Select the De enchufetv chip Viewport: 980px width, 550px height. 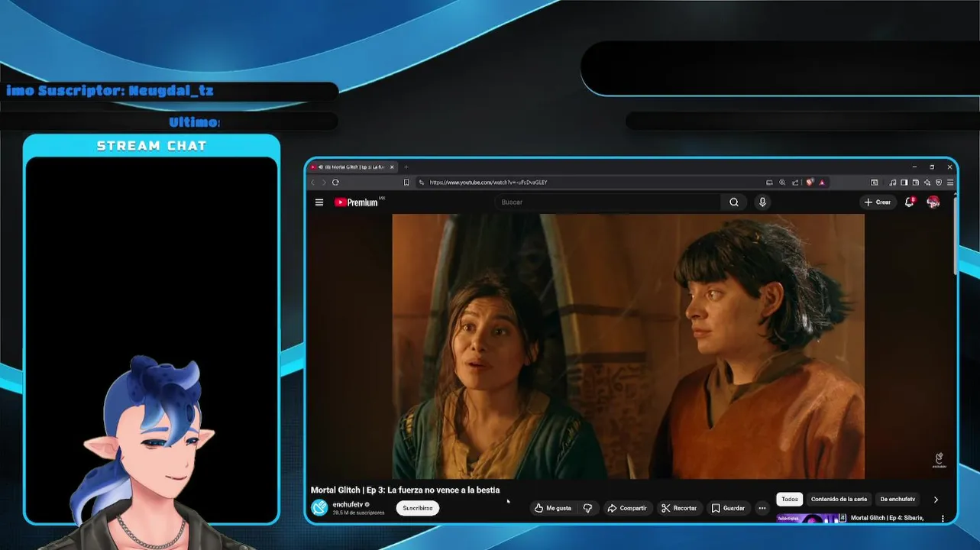point(898,500)
